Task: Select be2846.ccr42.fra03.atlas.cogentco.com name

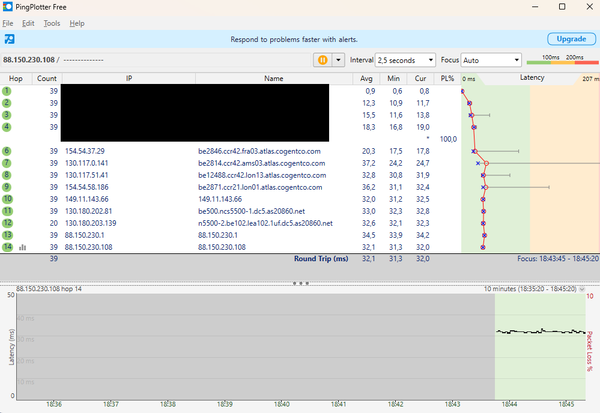Action: tap(259, 151)
